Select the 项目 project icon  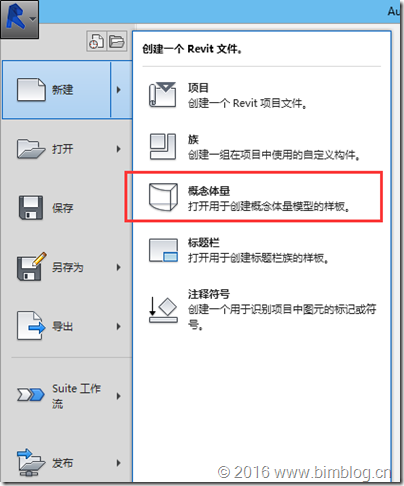(x=163, y=94)
